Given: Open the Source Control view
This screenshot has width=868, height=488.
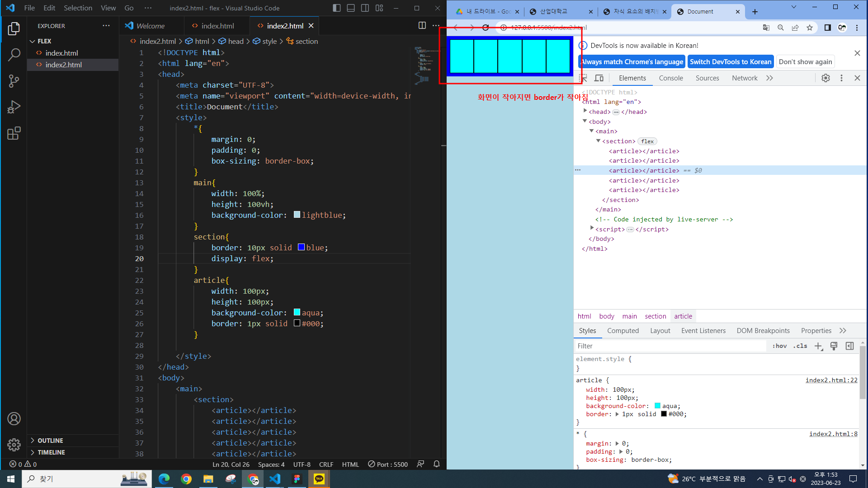Looking at the screenshot, I should tap(14, 81).
